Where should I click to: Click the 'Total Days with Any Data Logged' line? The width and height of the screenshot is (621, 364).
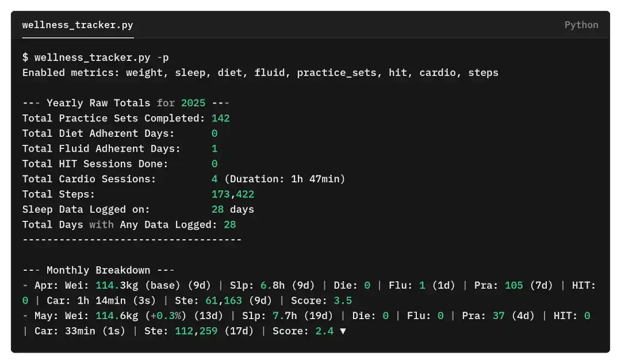click(x=129, y=225)
